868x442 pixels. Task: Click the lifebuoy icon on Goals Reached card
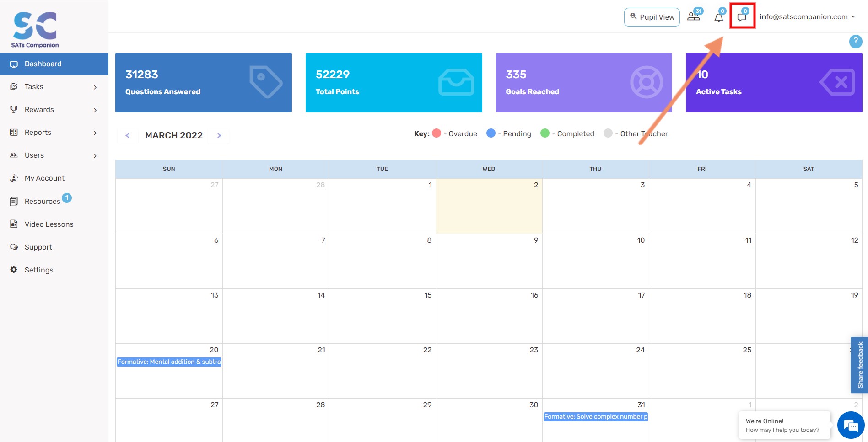(x=647, y=82)
